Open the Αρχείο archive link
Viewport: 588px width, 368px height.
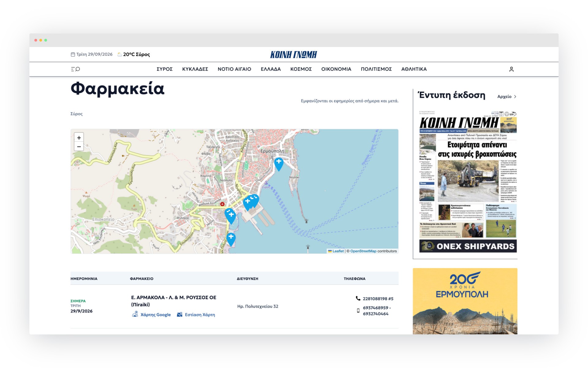point(504,97)
